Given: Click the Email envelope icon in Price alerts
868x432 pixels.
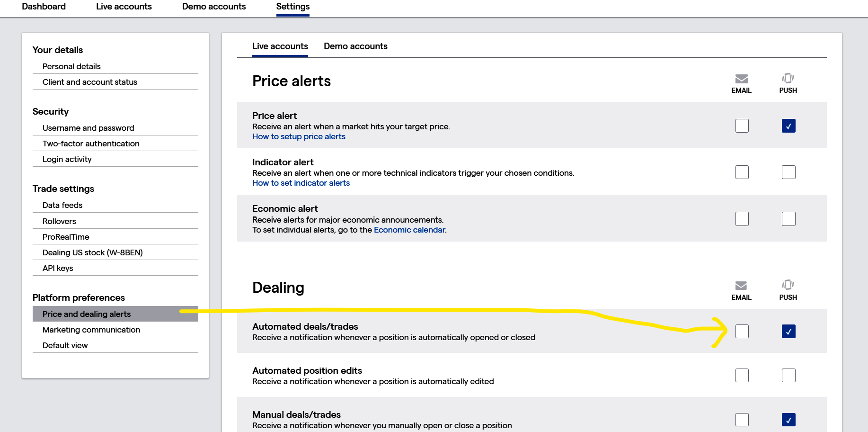Looking at the screenshot, I should point(741,79).
